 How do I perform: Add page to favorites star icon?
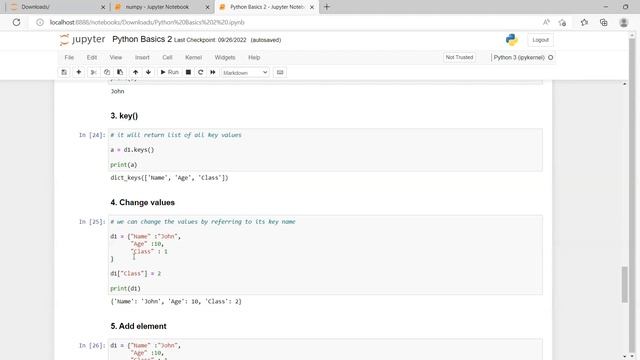click(x=562, y=22)
